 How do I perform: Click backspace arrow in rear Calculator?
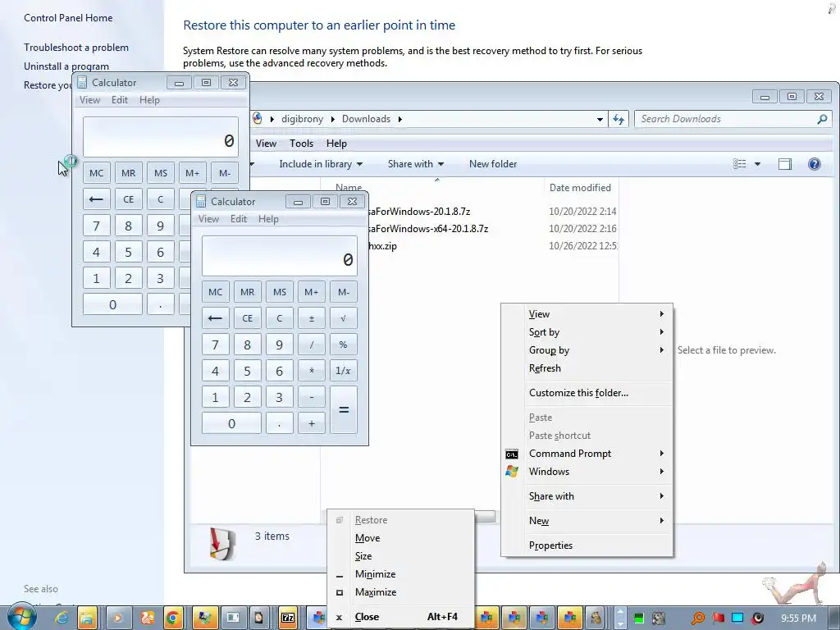(x=97, y=199)
